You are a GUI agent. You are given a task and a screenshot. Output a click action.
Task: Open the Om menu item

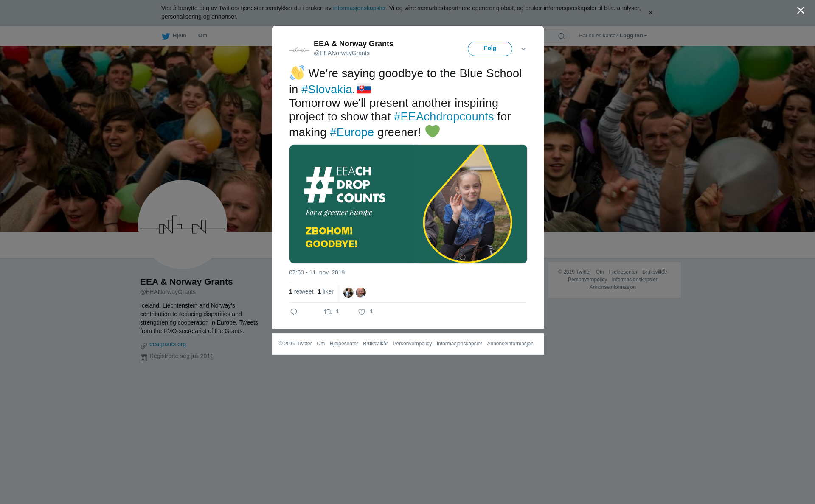pyautogui.click(x=202, y=36)
